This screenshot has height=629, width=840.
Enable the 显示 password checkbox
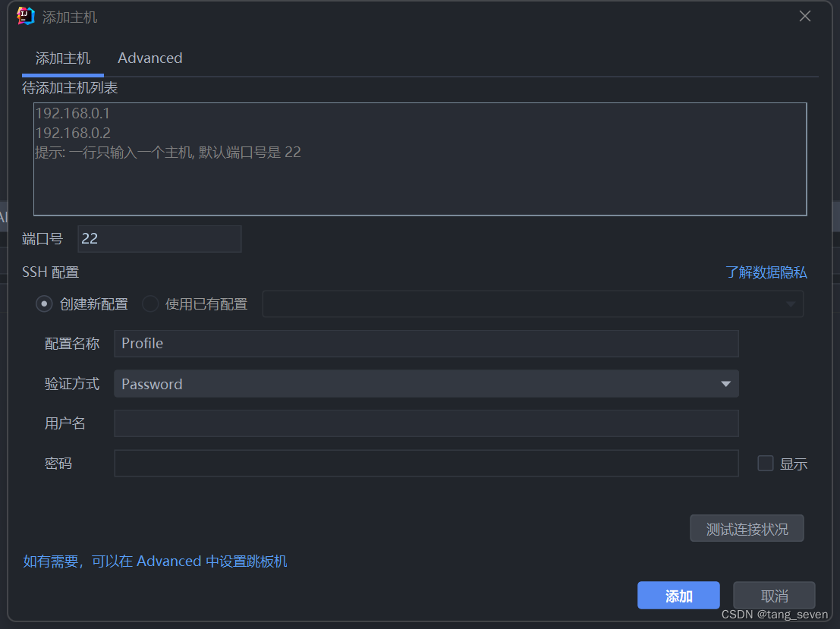click(x=766, y=464)
